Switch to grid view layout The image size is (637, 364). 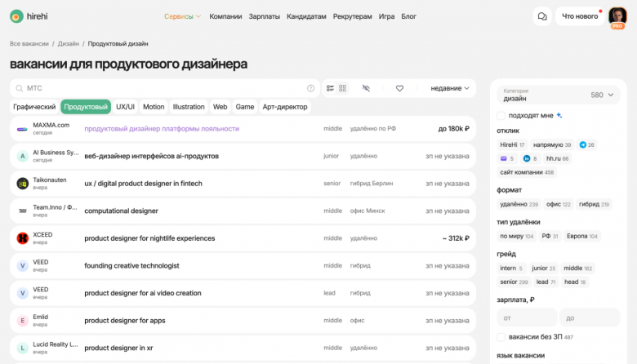pos(342,88)
